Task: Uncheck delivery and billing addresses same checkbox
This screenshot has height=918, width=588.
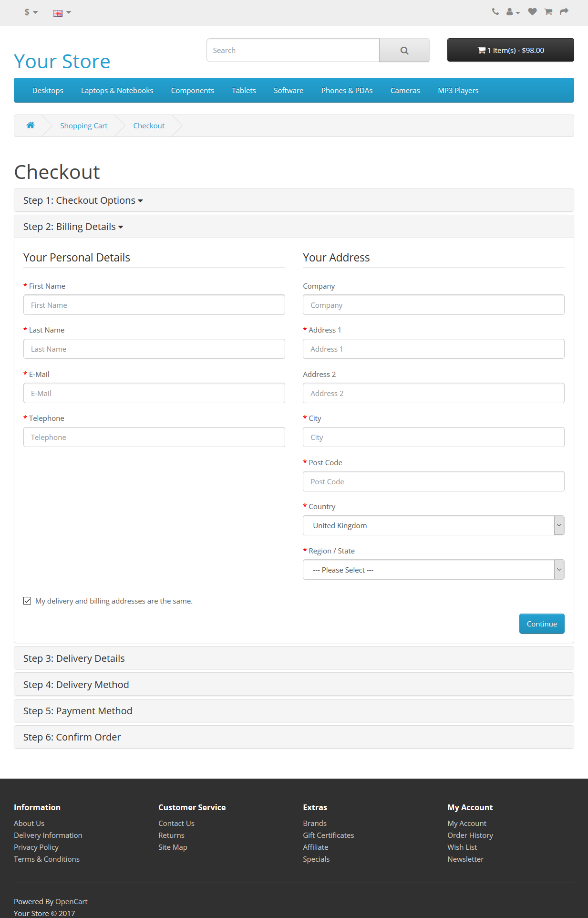Action: (x=28, y=601)
